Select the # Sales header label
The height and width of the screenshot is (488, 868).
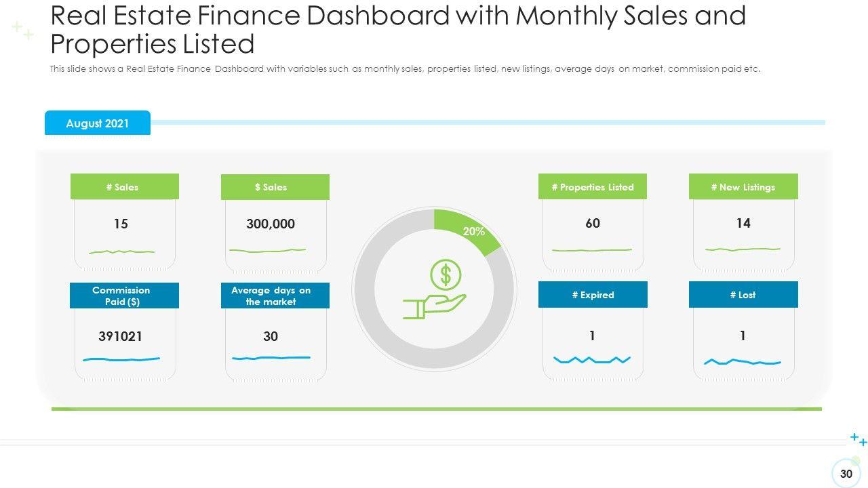(124, 187)
